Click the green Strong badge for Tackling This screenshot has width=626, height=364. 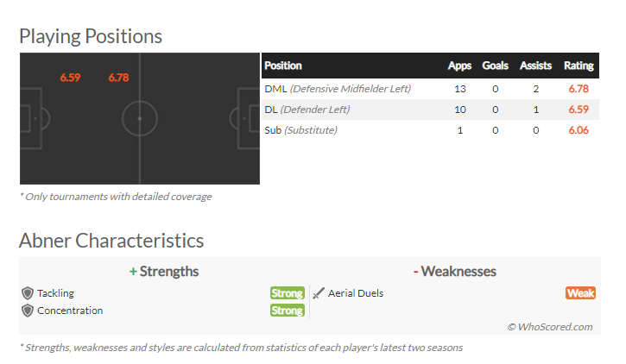click(x=287, y=293)
